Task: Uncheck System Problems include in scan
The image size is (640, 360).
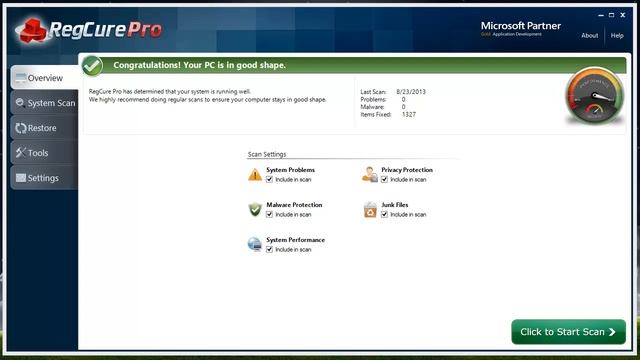Action: pos(269,179)
